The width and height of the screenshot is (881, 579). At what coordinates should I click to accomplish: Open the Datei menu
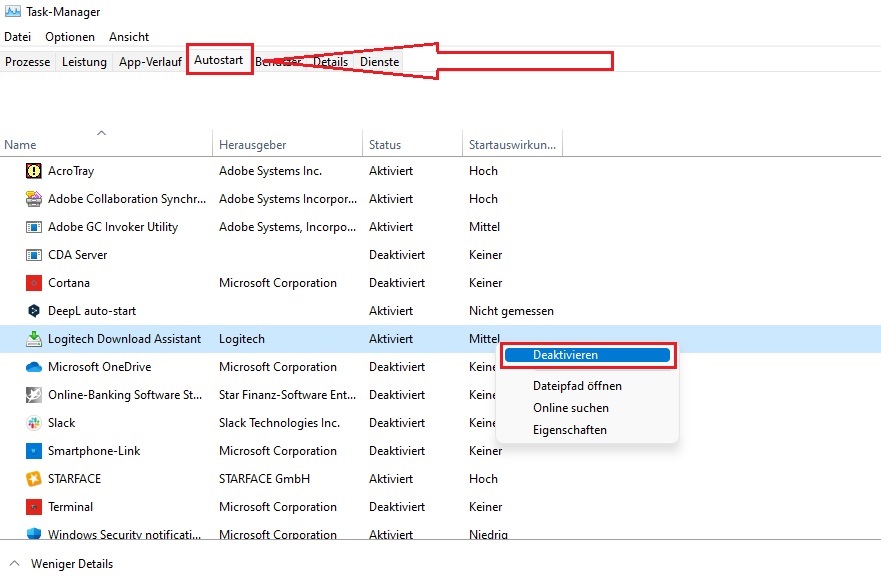pyautogui.click(x=17, y=37)
